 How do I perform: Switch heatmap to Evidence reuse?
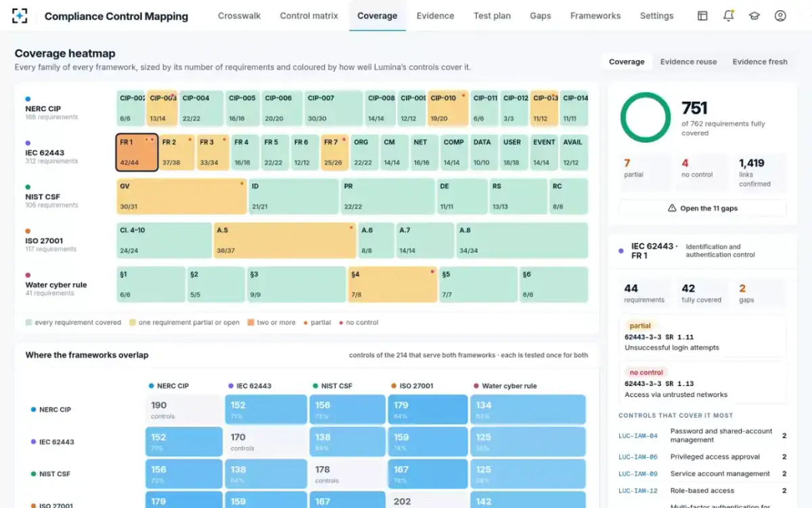pyautogui.click(x=688, y=62)
